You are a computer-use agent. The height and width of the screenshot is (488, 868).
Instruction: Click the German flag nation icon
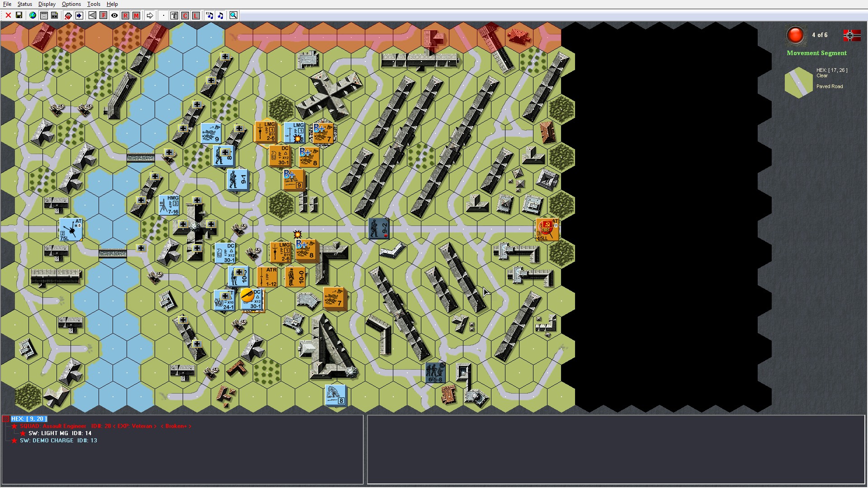pyautogui.click(x=852, y=35)
